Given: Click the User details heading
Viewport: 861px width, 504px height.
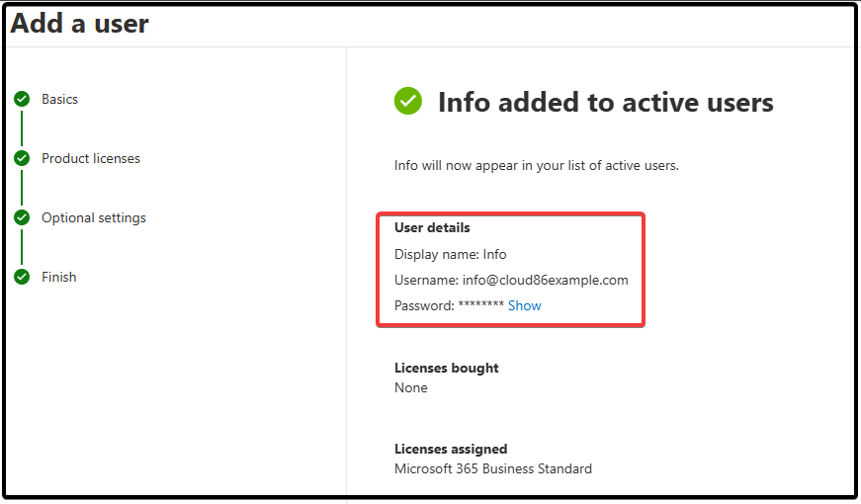Looking at the screenshot, I should coord(432,228).
